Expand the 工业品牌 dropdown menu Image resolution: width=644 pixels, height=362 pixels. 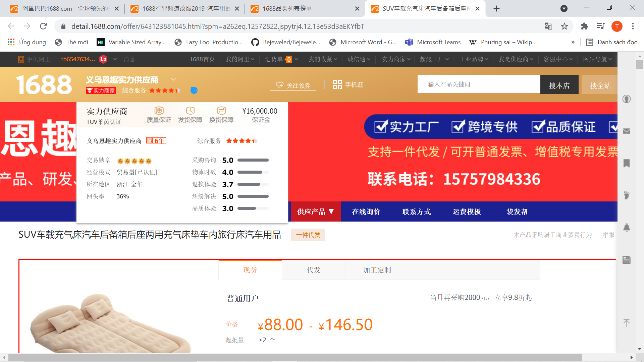[474, 59]
